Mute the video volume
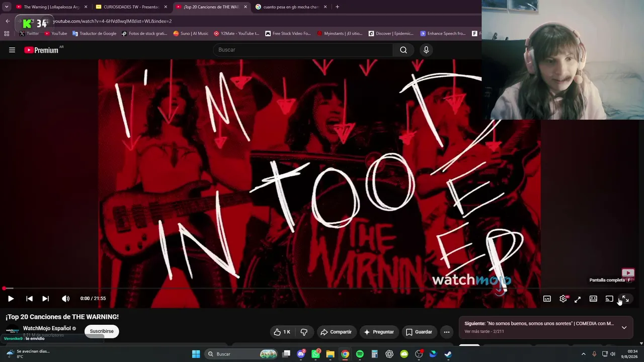644x362 pixels. (65, 299)
